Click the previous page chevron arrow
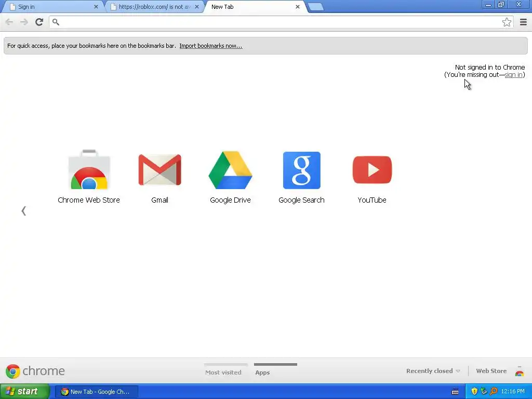Screen dimensions: 532x399 click(23, 211)
